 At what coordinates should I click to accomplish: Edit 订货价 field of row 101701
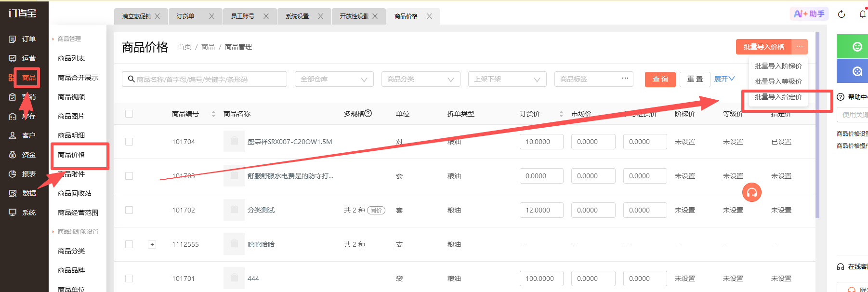coord(541,279)
